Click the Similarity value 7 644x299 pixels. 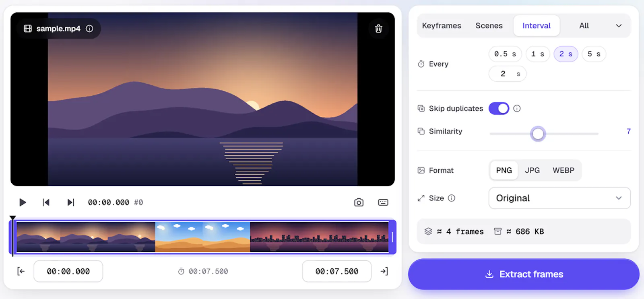tap(629, 131)
